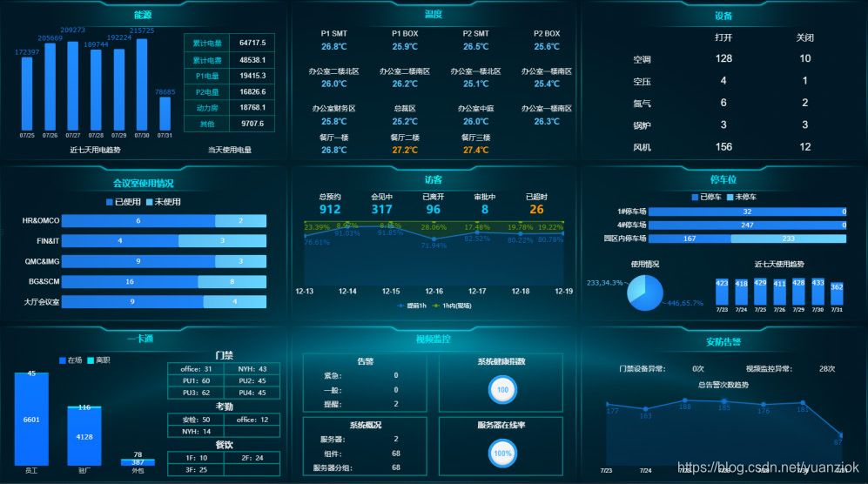This screenshot has height=484, width=868.
Task: Click the 累计电量 value 64717.5
Action: tap(252, 43)
